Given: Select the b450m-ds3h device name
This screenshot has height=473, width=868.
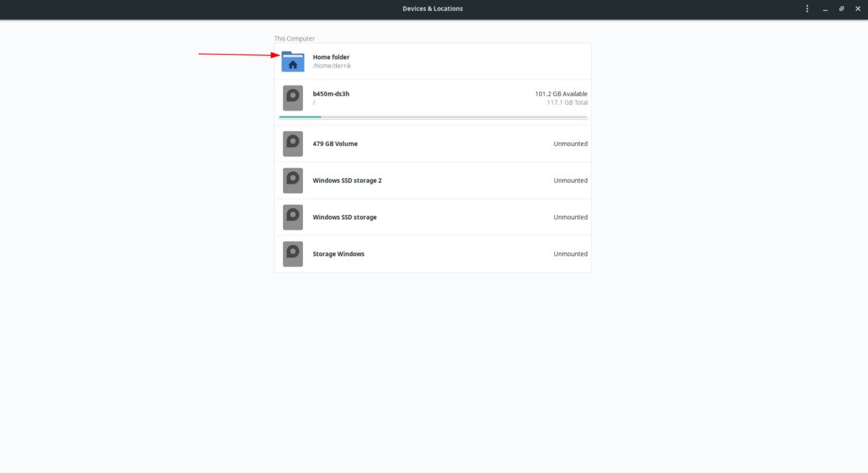Looking at the screenshot, I should (x=331, y=94).
